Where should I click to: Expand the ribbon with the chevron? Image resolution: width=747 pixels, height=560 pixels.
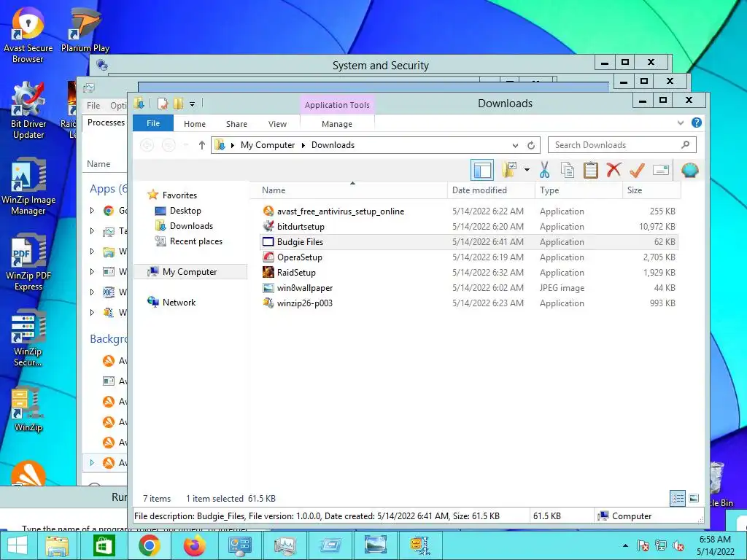click(x=681, y=122)
